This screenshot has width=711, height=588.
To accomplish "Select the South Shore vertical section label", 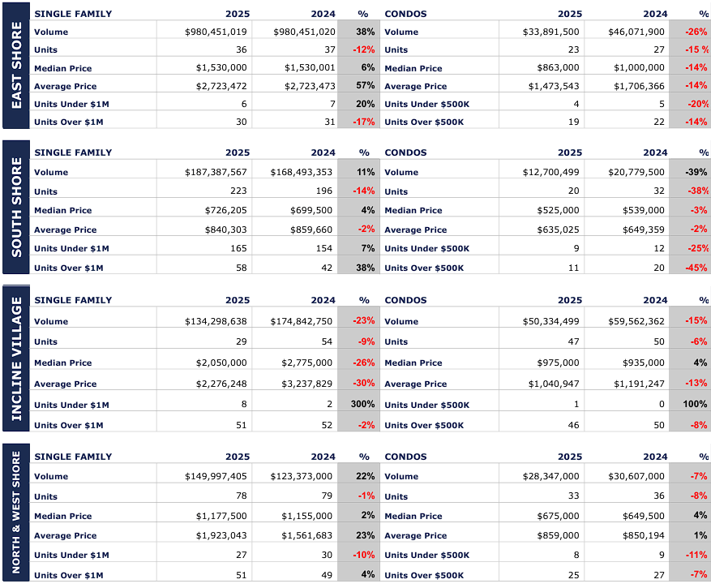I will [x=16, y=207].
